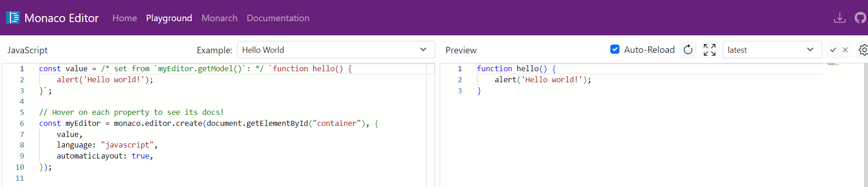Click the "value," line in editor

(70, 134)
